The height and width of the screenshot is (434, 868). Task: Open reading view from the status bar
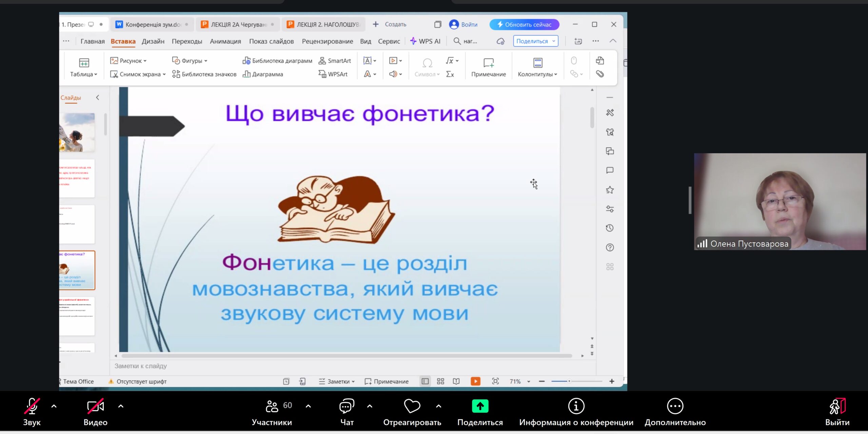[456, 381]
